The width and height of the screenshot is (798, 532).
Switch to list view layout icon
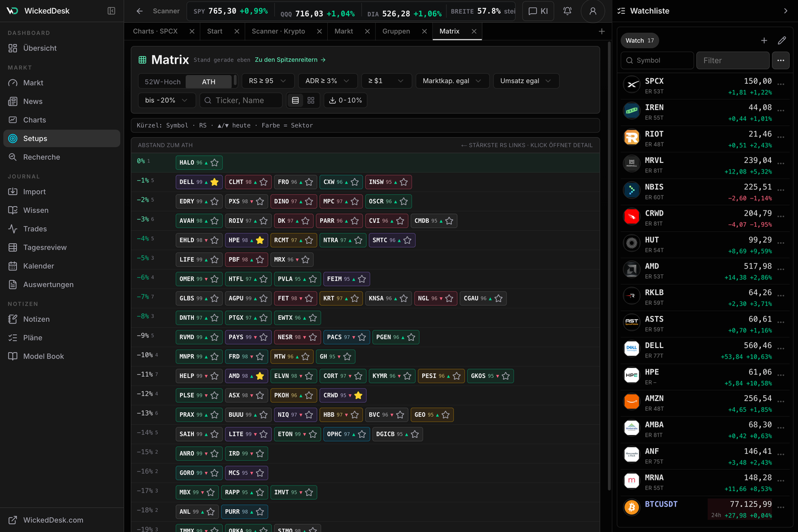pos(295,100)
